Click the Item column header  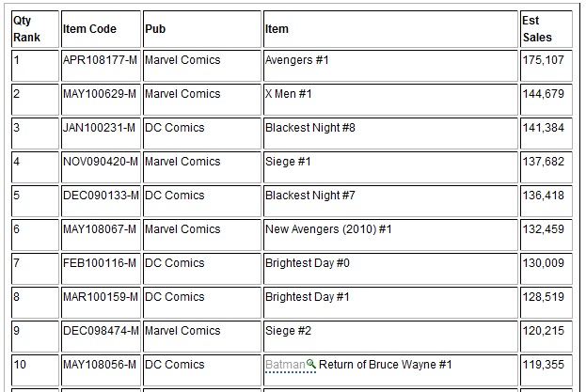(x=390, y=29)
